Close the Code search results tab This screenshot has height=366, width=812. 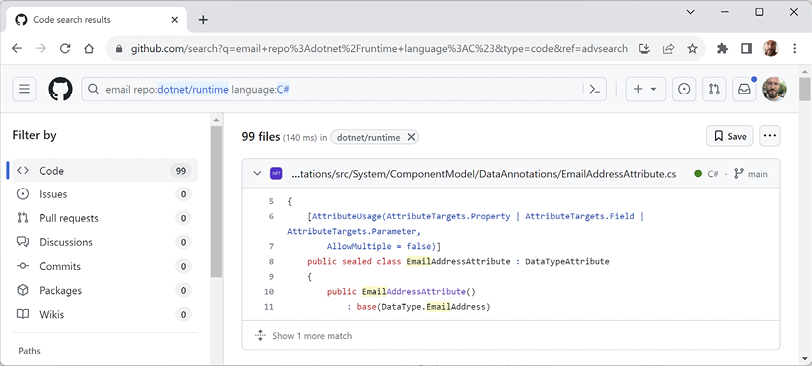pyautogui.click(x=175, y=20)
